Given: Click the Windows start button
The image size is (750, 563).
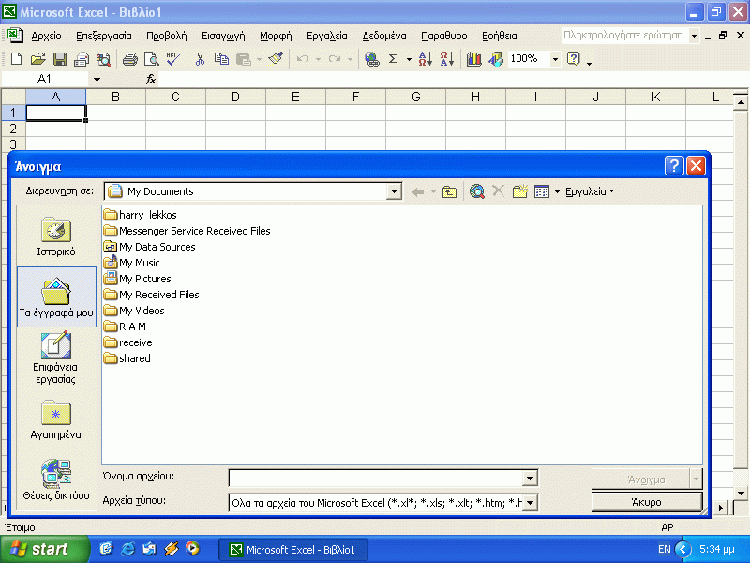Looking at the screenshot, I should [44, 549].
